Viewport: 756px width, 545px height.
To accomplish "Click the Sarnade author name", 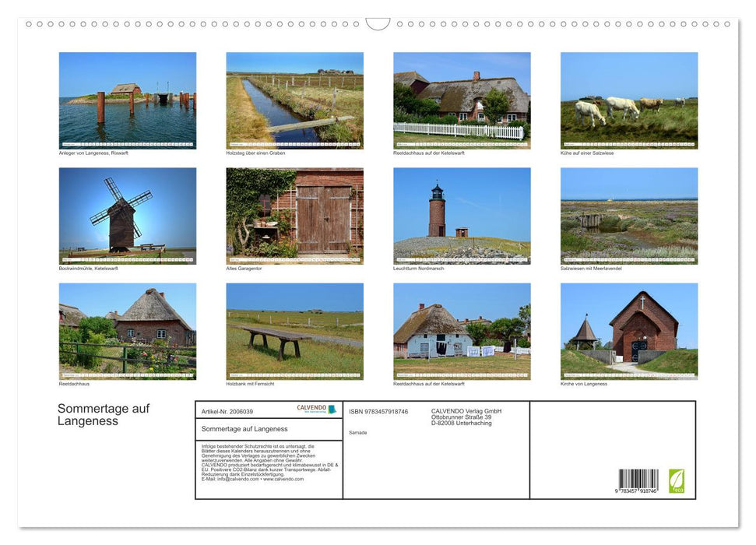I will click(x=358, y=432).
